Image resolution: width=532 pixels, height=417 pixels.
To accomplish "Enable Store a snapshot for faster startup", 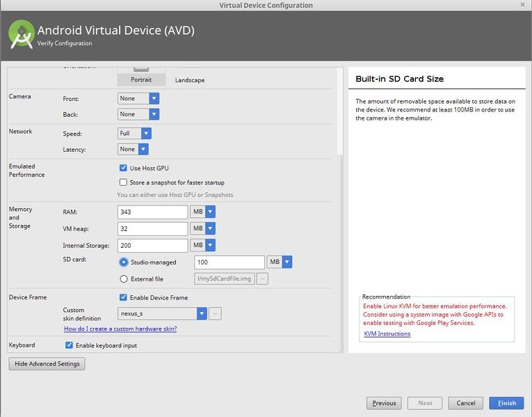I will [123, 182].
